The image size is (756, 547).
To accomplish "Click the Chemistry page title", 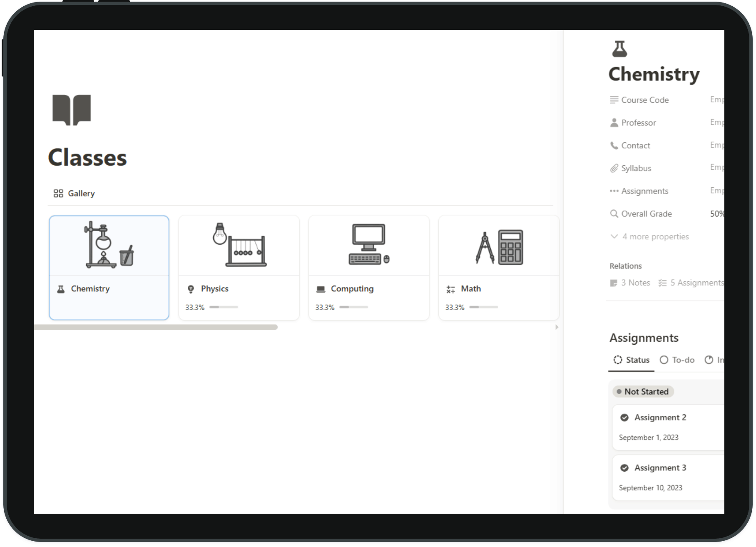I will pyautogui.click(x=654, y=74).
